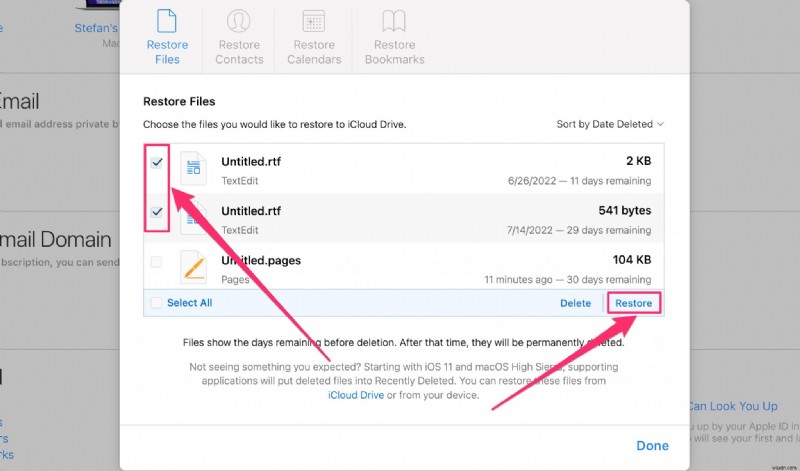Viewport: 800px width, 471px height.
Task: Open Can Look You Up link in background
Action: pos(732,406)
